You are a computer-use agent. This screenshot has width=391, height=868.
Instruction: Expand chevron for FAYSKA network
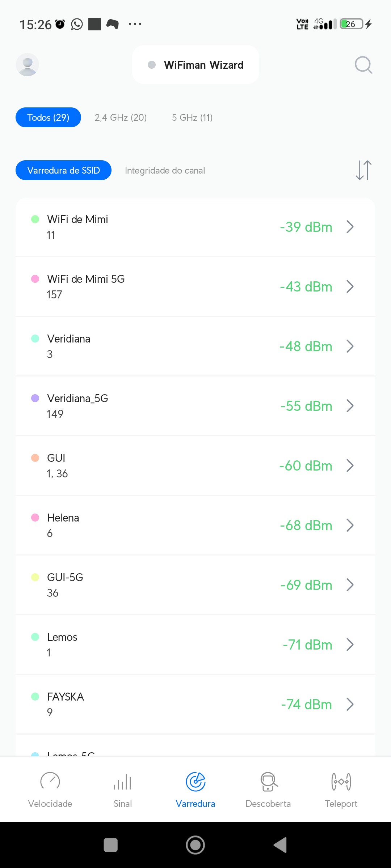click(x=350, y=705)
